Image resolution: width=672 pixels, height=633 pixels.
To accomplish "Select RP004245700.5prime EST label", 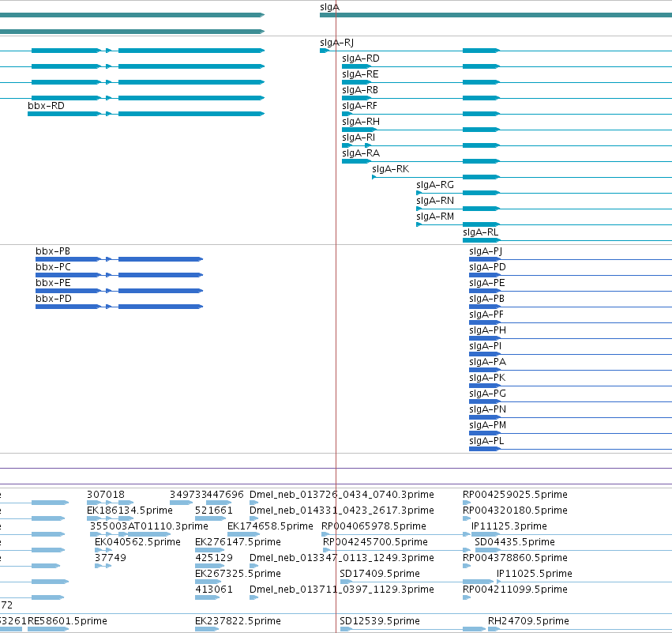I will (375, 542).
